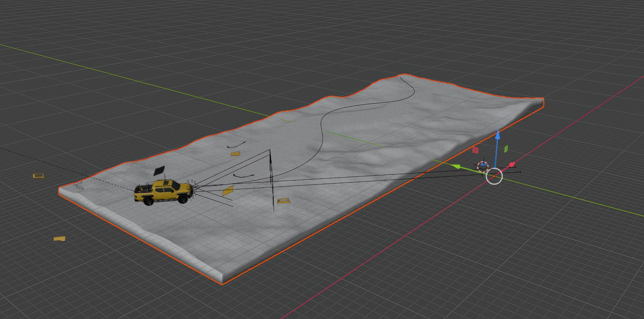Select the black panel floating above truck
The width and height of the screenshot is (644, 319).
point(159,170)
